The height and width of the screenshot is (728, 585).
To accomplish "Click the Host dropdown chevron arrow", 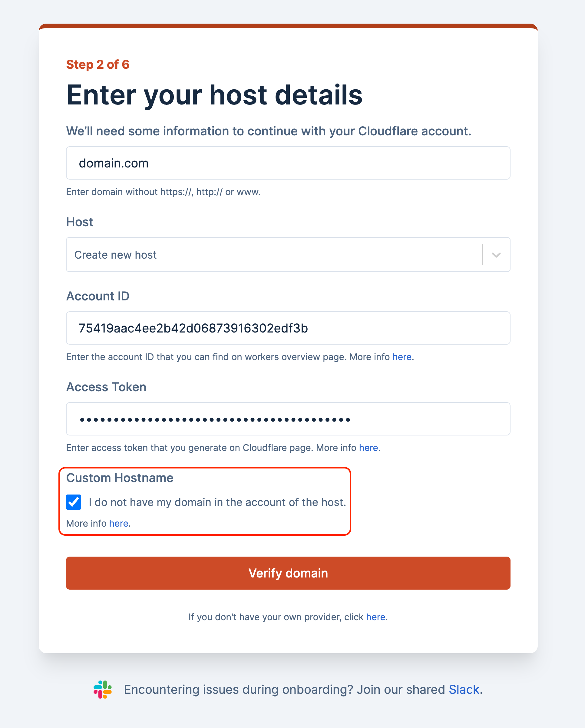I will pyautogui.click(x=496, y=255).
